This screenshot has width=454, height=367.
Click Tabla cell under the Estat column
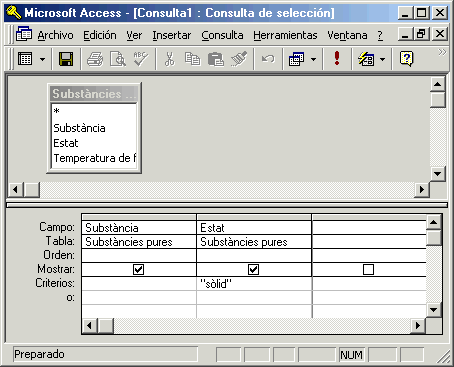click(254, 242)
